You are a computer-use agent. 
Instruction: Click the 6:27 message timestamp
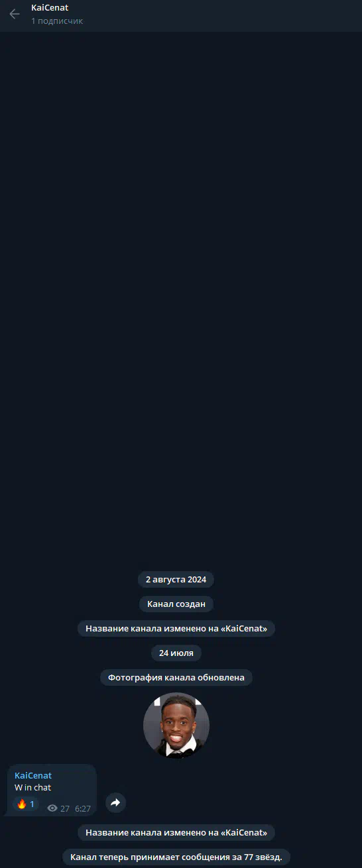coord(83,809)
